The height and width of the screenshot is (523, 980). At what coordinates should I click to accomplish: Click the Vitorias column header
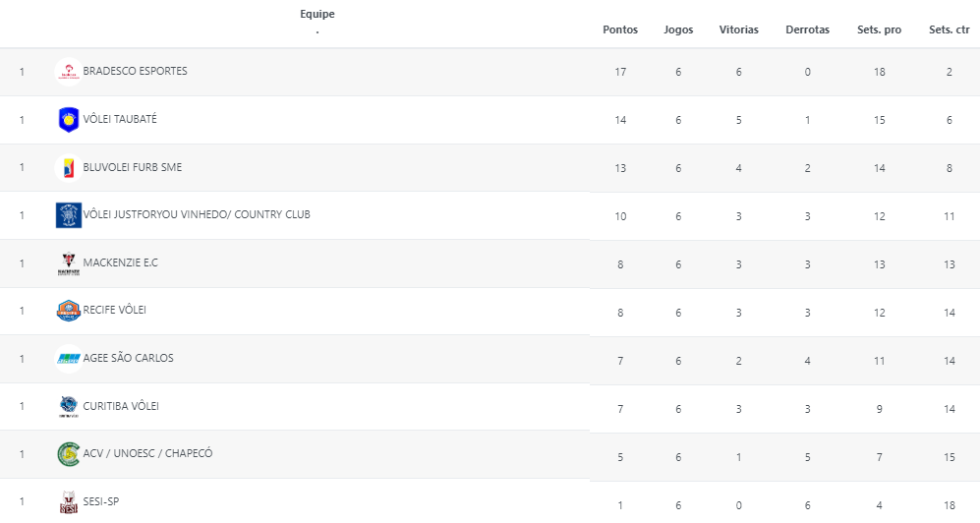click(x=739, y=30)
